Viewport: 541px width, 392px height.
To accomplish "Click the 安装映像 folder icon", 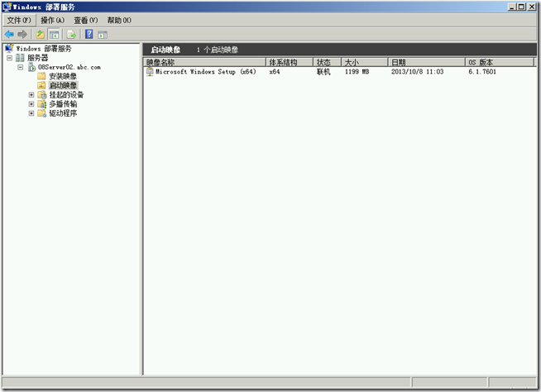I will pyautogui.click(x=41, y=76).
